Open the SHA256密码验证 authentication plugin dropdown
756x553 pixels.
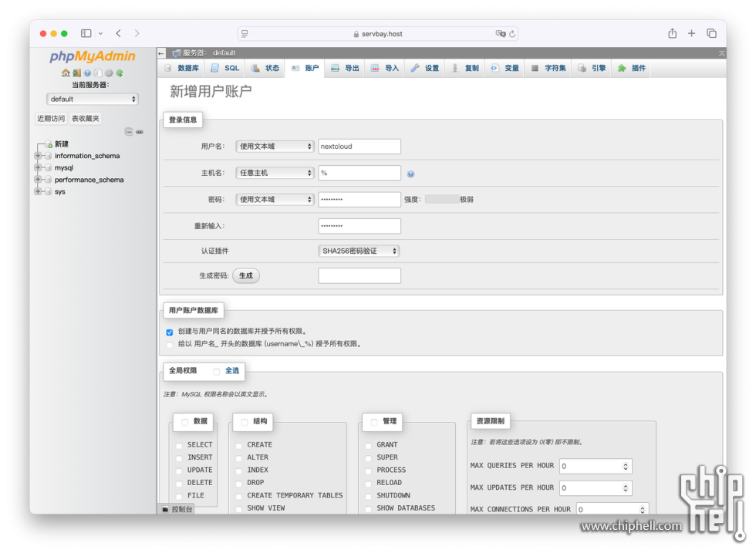pyautogui.click(x=359, y=251)
